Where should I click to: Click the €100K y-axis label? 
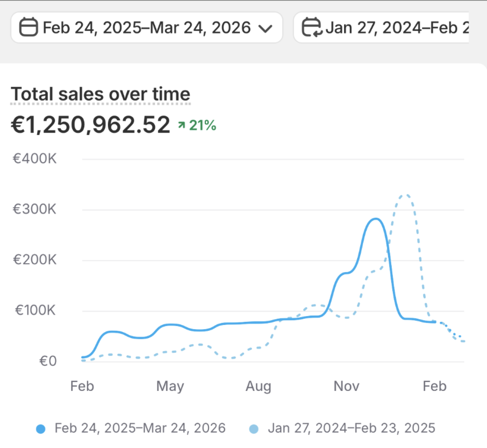(34, 310)
